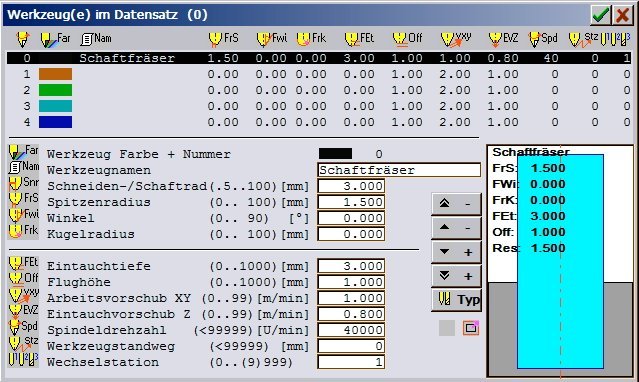The width and height of the screenshot is (639, 382).
Task: Click the vxy column header icon
Action: [x=456, y=39]
